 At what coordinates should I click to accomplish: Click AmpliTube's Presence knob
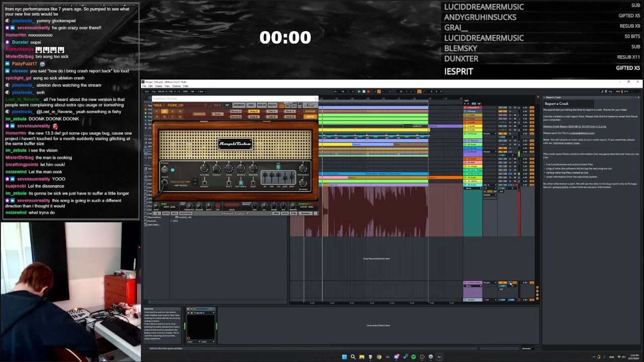tap(303, 168)
